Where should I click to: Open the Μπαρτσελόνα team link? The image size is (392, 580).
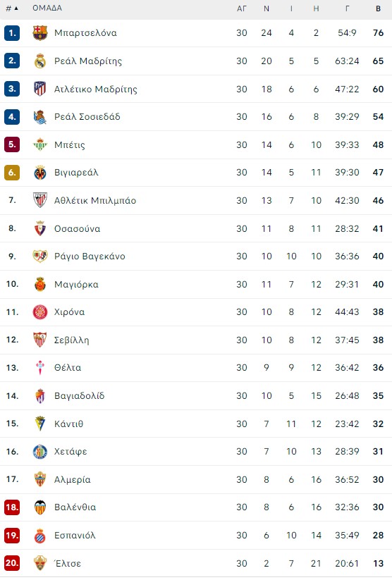[85, 33]
